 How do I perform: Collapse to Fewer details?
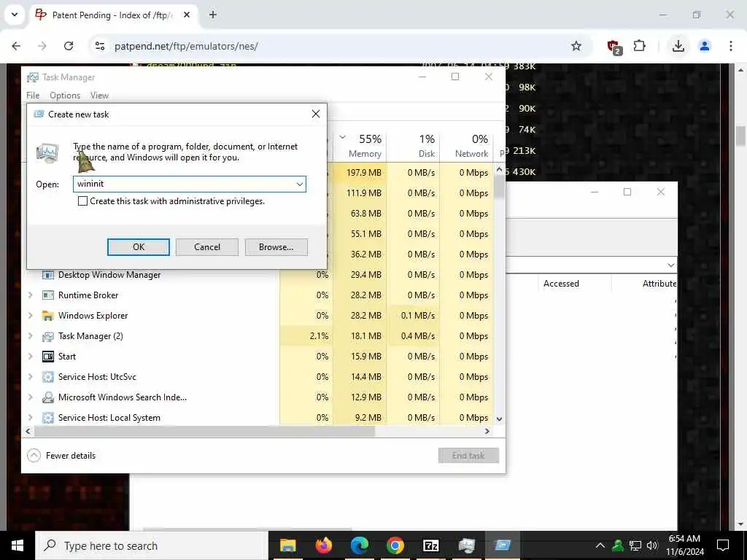(x=61, y=456)
